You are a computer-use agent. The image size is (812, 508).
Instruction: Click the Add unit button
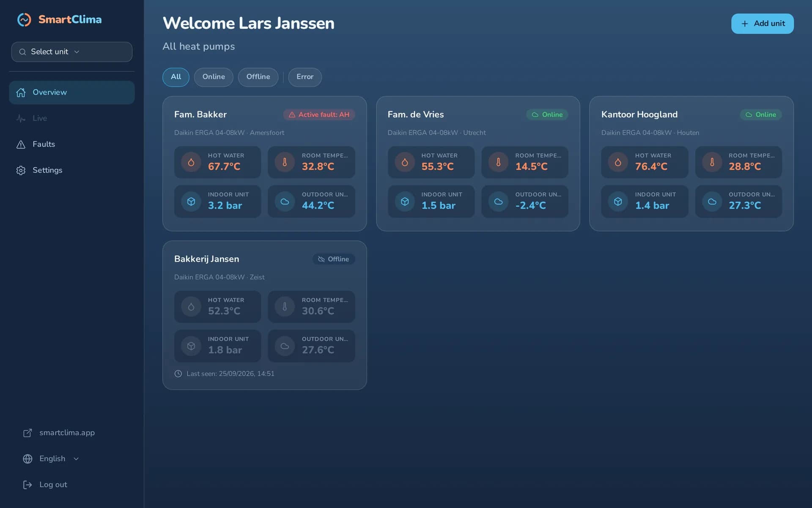point(762,24)
